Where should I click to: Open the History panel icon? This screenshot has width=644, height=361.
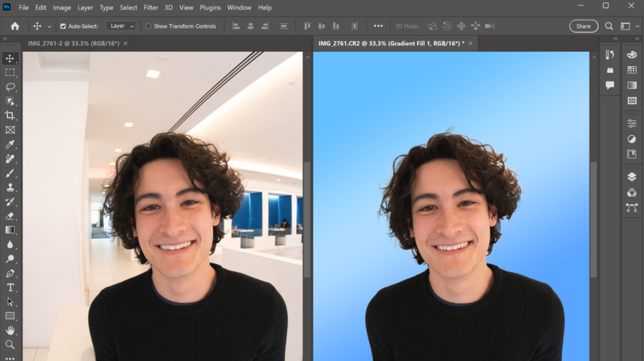tap(610, 55)
